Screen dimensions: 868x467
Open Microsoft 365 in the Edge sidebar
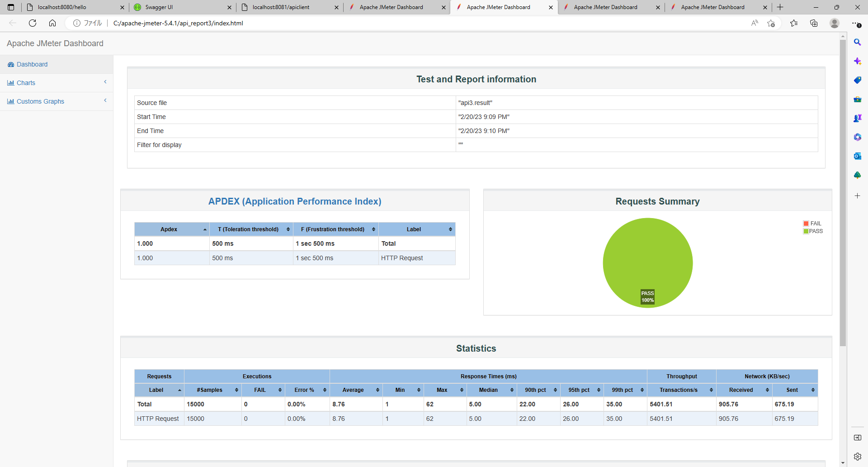[x=858, y=137]
